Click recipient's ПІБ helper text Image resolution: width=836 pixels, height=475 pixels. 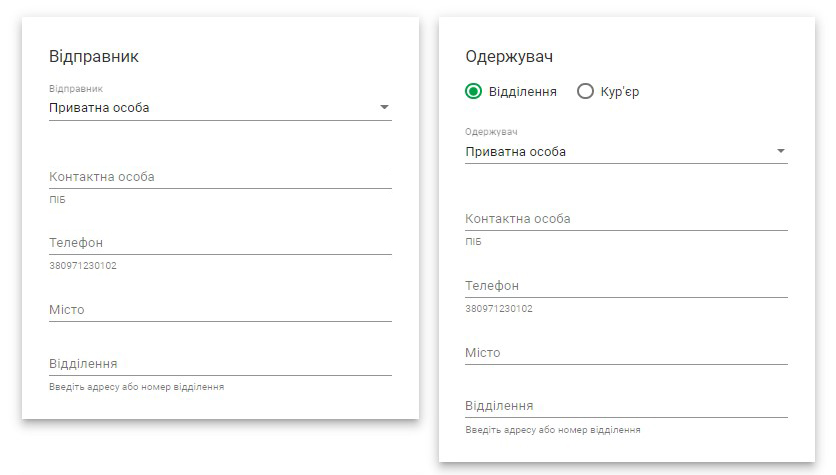[473, 241]
